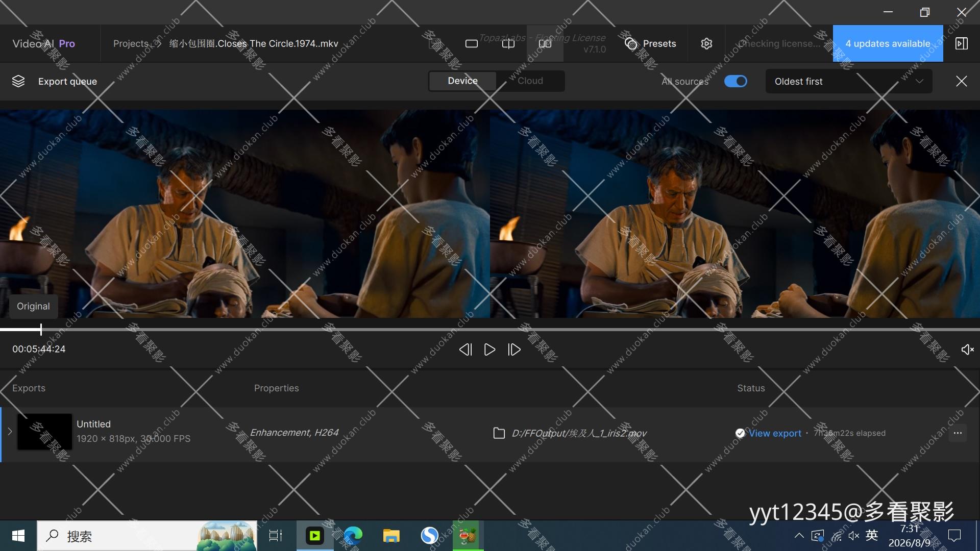980x551 pixels.
Task: Open the output folder icon
Action: click(499, 433)
